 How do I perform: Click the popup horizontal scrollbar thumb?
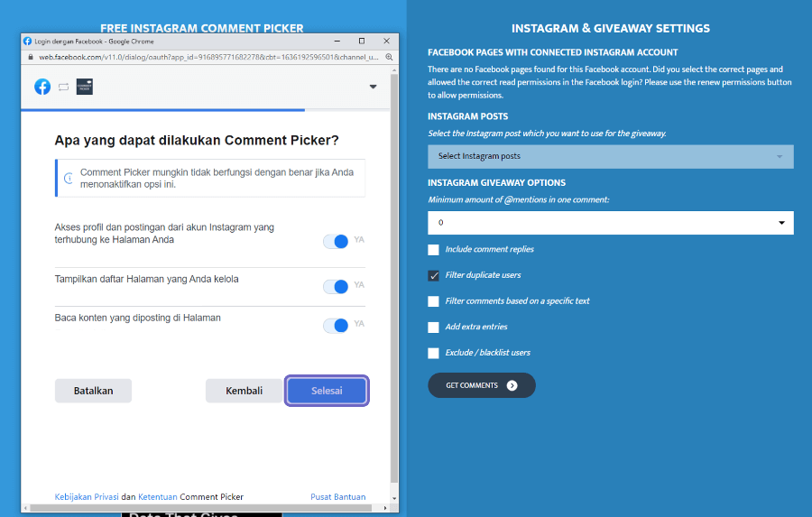coord(201,508)
